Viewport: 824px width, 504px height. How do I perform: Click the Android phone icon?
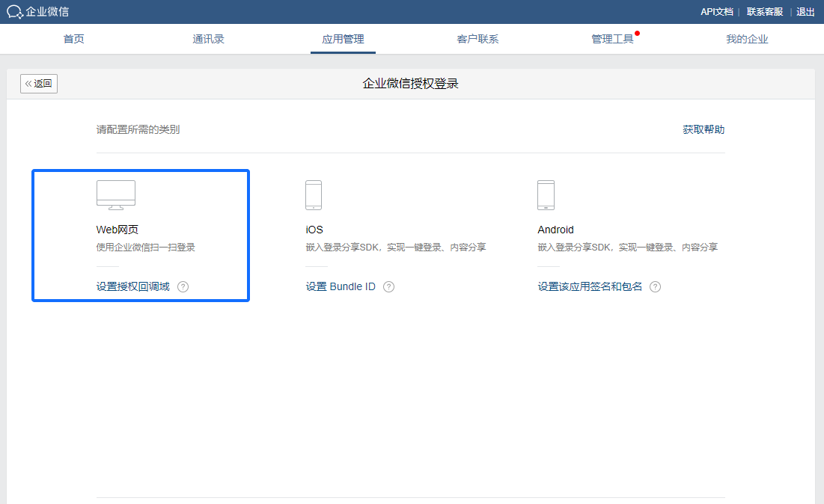coord(546,194)
